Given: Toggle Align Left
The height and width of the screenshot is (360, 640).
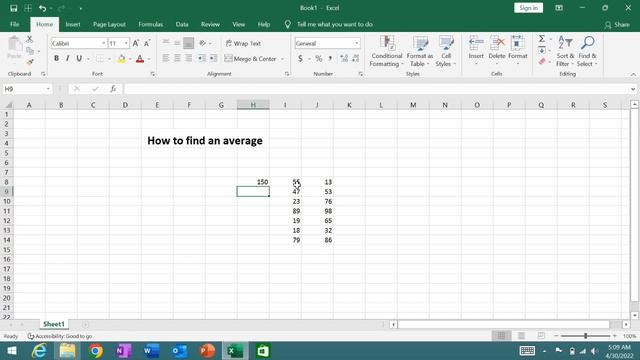Looking at the screenshot, I should [x=166, y=59].
